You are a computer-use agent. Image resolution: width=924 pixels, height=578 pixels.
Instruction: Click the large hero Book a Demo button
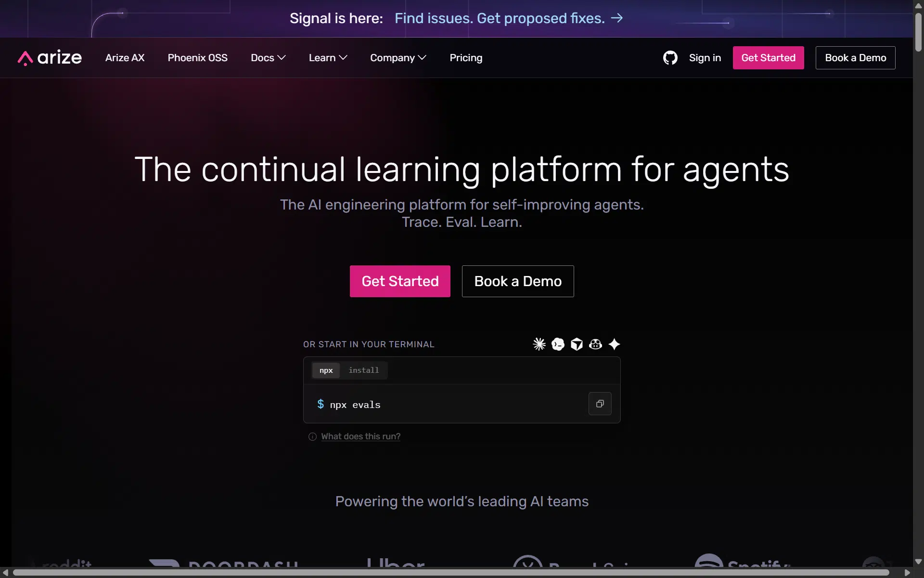pyautogui.click(x=518, y=281)
